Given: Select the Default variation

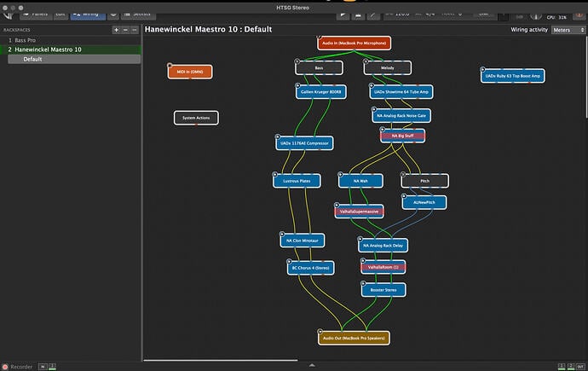Looking at the screenshot, I should (74, 59).
